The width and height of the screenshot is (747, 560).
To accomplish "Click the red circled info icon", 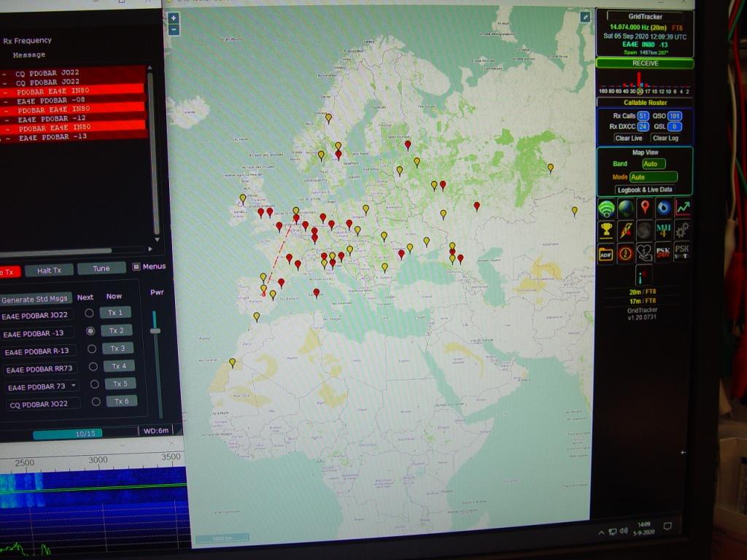I will point(625,253).
